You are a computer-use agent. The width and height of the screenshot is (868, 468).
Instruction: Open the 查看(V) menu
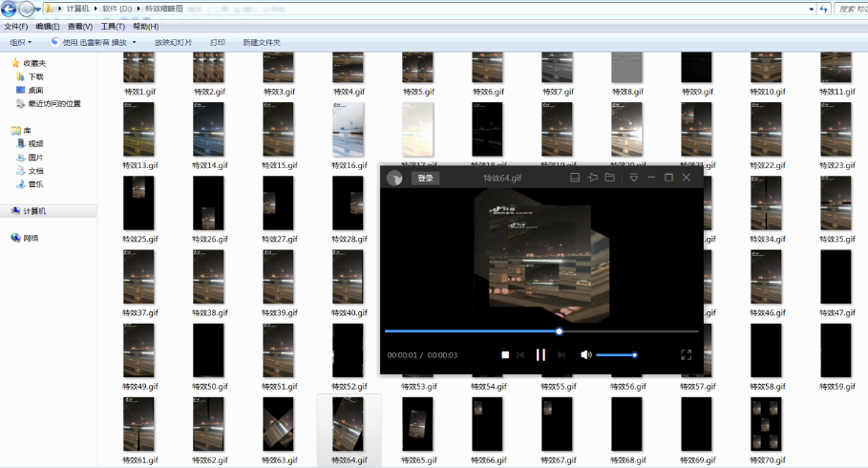click(80, 27)
